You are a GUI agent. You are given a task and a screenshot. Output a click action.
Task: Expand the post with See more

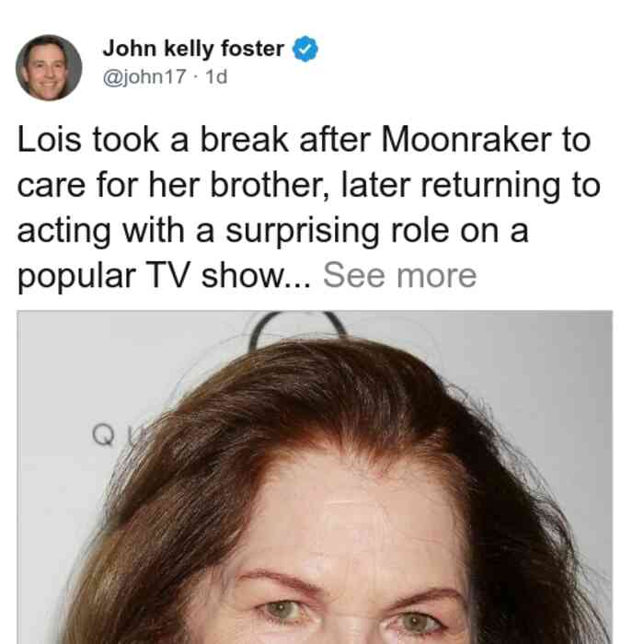(x=399, y=276)
